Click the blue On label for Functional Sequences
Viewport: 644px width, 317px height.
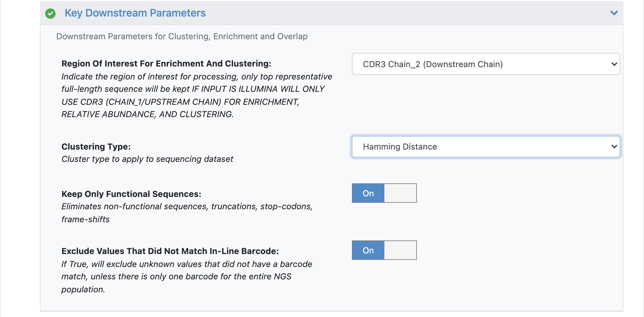click(x=368, y=193)
